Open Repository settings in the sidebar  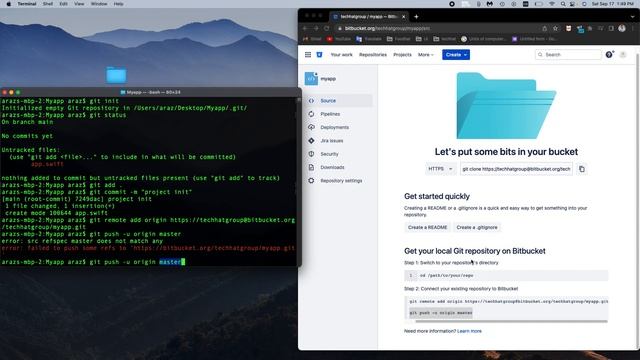340,180
